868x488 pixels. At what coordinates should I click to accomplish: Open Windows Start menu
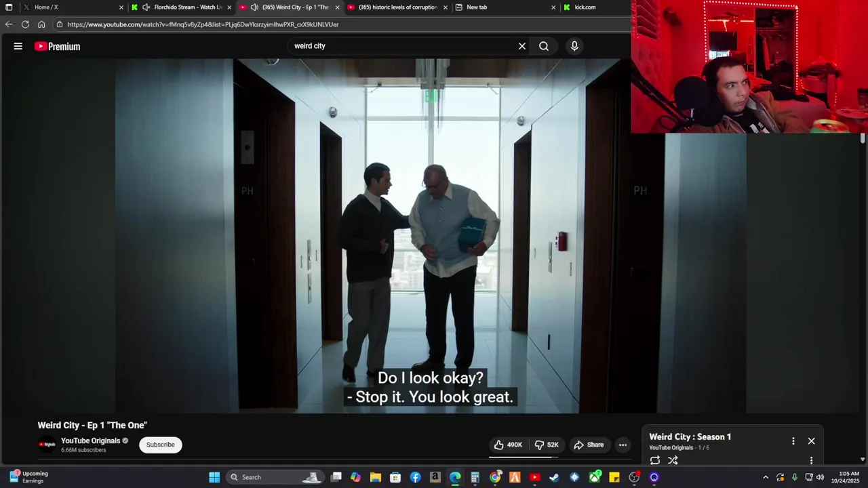point(214,477)
